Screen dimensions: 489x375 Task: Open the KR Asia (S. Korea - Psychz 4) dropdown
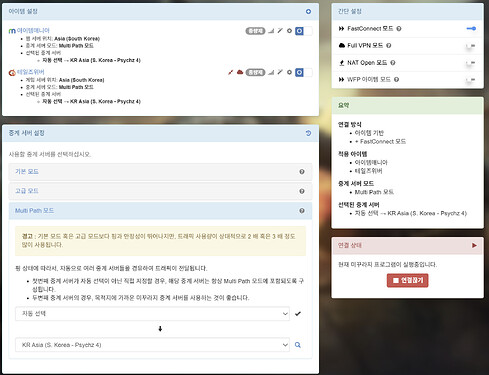tap(152, 345)
